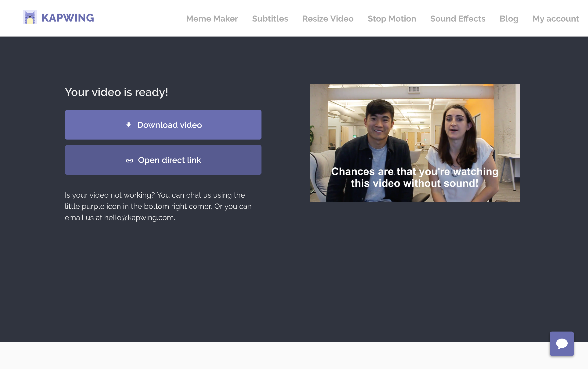Click the Kapwing cat logo icon
This screenshot has height=369, width=588.
tap(30, 17)
